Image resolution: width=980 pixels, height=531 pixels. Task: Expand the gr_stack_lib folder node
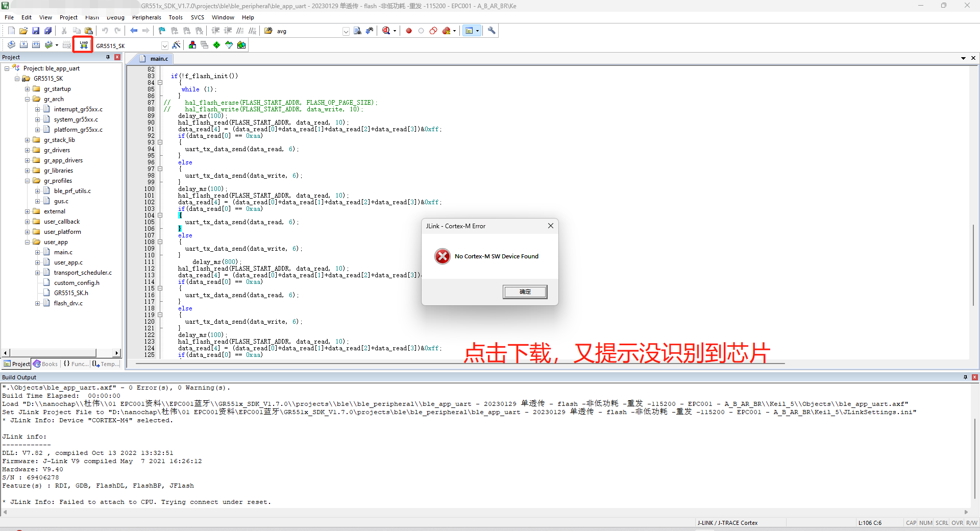point(28,140)
